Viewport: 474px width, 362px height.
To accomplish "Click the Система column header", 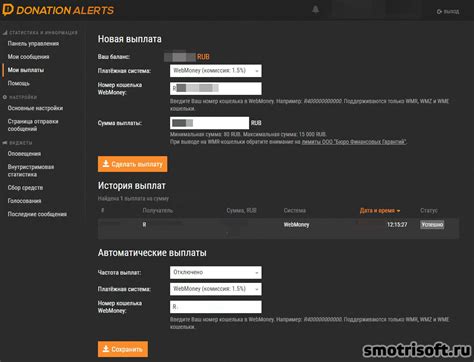I will click(x=295, y=211).
